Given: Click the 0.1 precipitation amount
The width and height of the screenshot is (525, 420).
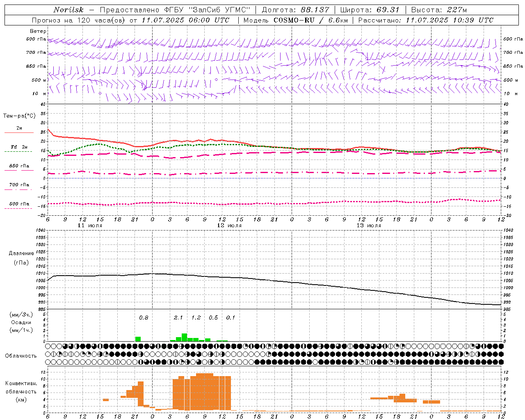Looking at the screenshot, I should pyautogui.click(x=231, y=318).
